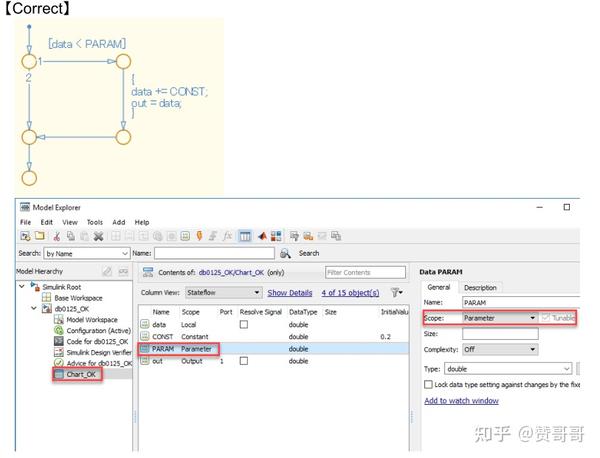Open the File menu
Screen dimensions: 600x458
coord(25,222)
